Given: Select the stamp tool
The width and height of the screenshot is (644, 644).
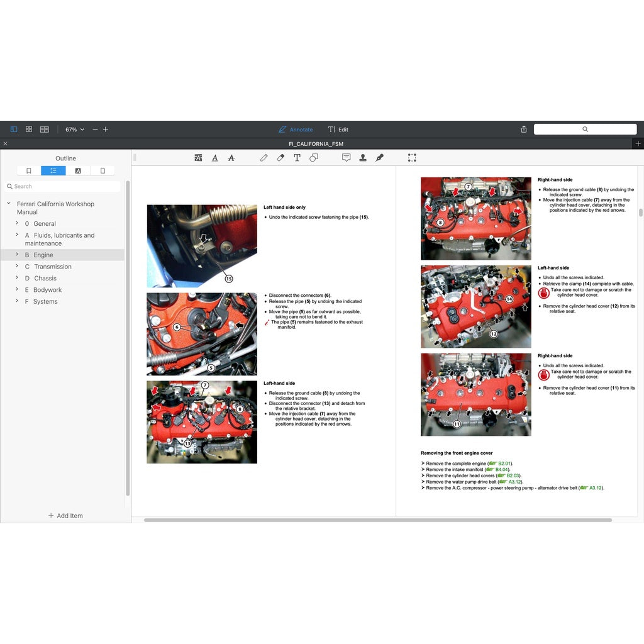Looking at the screenshot, I should pyautogui.click(x=363, y=158).
